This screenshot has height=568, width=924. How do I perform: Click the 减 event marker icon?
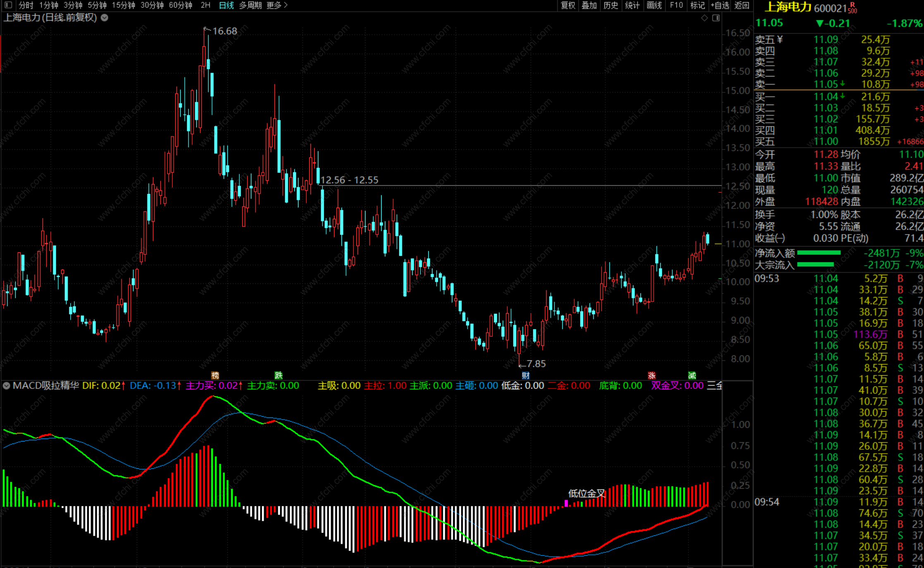692,375
